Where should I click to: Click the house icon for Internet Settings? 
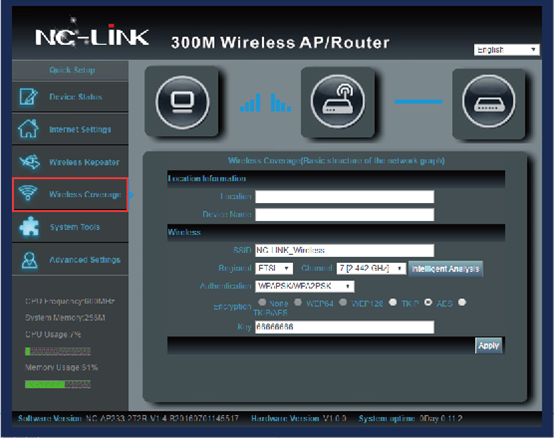[x=28, y=129]
